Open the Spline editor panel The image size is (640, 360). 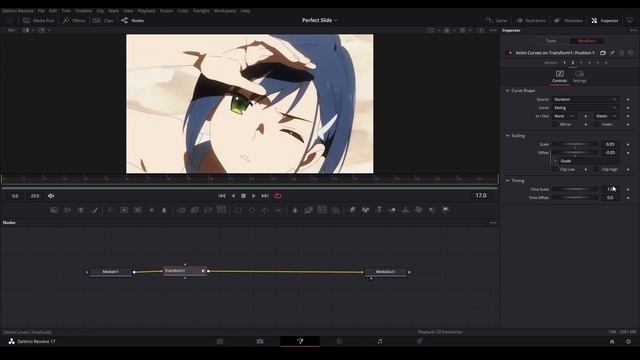coord(496,20)
